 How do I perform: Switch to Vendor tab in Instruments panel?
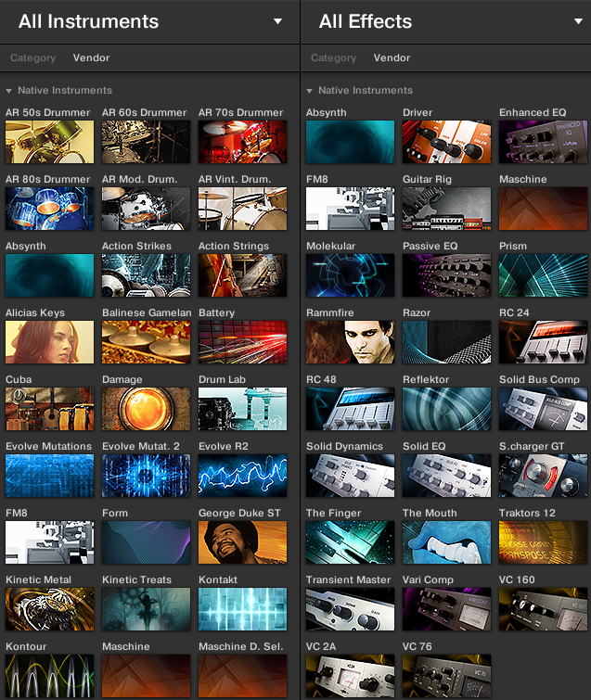(x=92, y=57)
